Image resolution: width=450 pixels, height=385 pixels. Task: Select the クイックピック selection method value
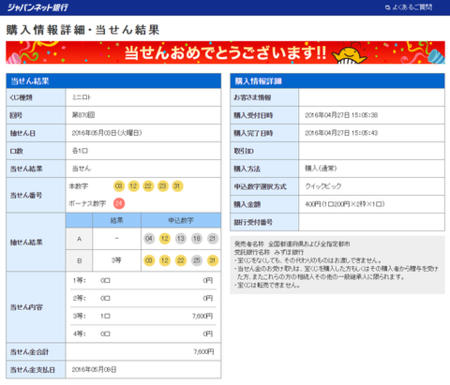(323, 186)
